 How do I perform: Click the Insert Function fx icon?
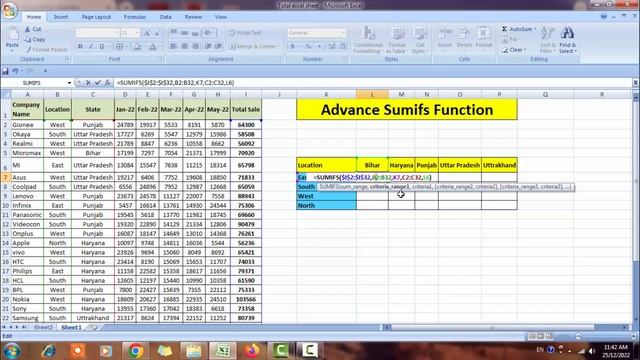coord(107,83)
